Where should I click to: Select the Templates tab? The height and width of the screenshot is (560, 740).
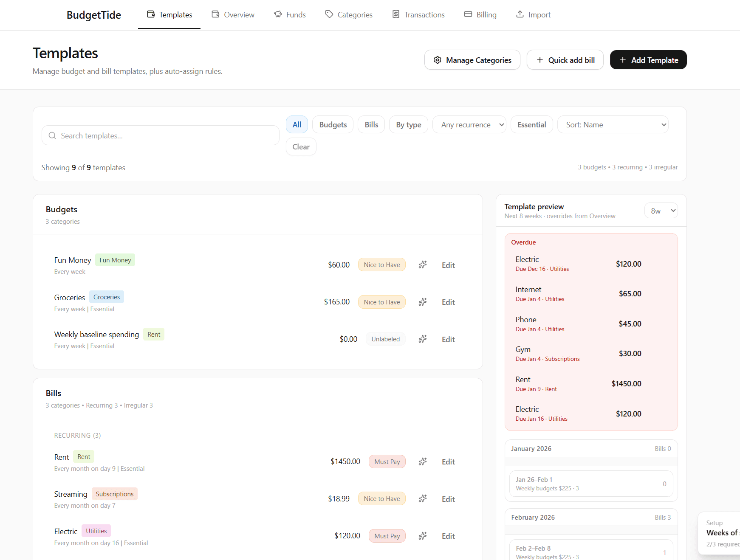coord(169,14)
